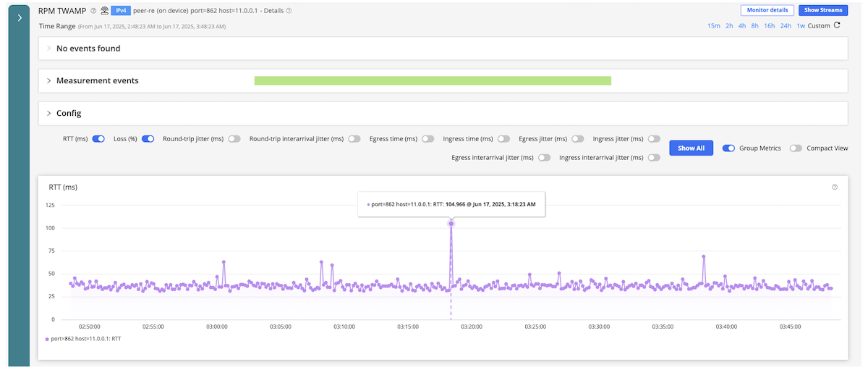Open RTT chart help icon

click(835, 187)
